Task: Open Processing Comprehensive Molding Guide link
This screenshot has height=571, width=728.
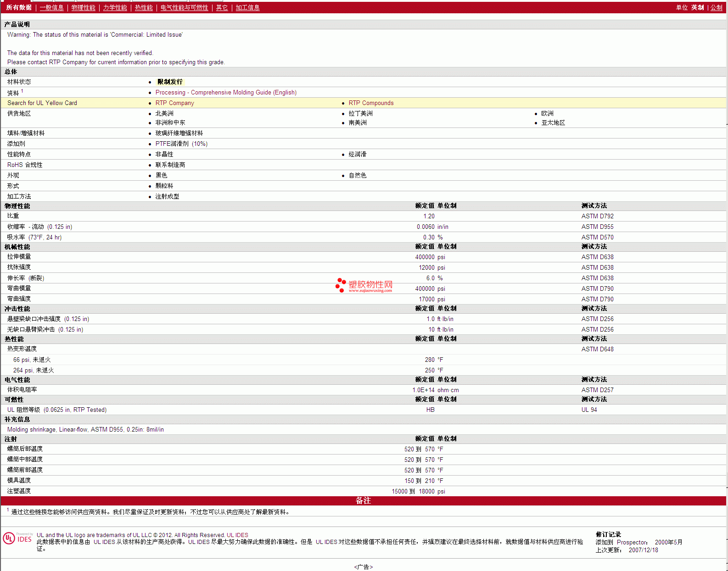Action: pyautogui.click(x=226, y=93)
